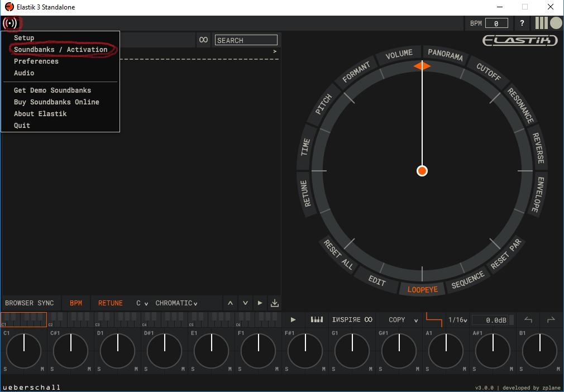The width and height of the screenshot is (564, 392).
Task: Click the orange Loopeye center dot
Action: tap(422, 171)
